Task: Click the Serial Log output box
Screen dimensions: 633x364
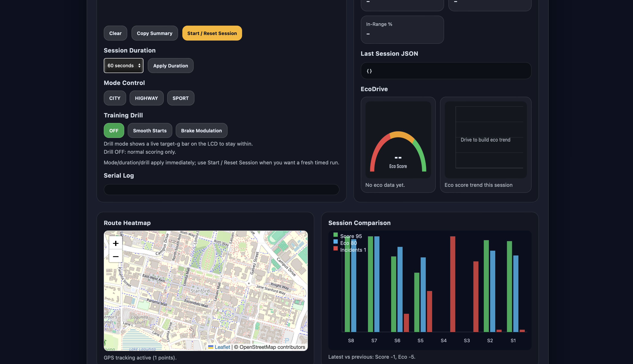Action: (221, 190)
